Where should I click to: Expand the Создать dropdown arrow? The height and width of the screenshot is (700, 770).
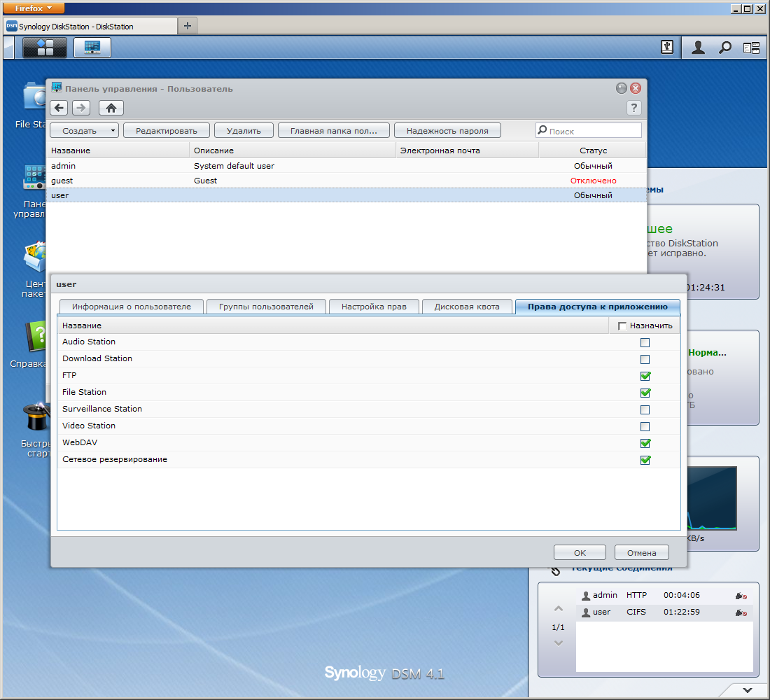tap(113, 131)
